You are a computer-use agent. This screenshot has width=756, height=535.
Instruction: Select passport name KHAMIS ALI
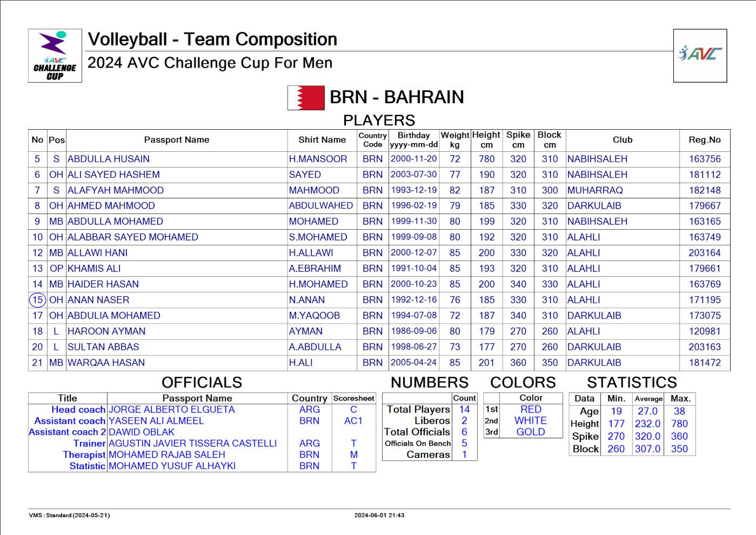(x=94, y=269)
